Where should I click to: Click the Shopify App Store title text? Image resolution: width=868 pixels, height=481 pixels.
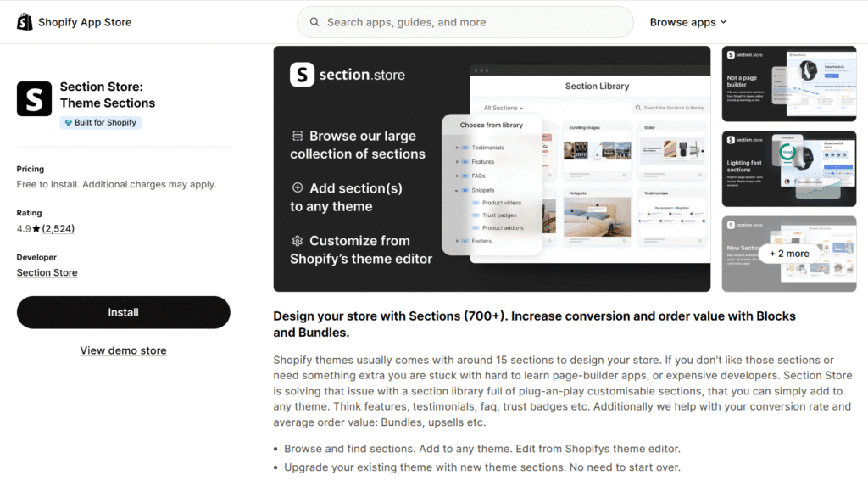85,22
